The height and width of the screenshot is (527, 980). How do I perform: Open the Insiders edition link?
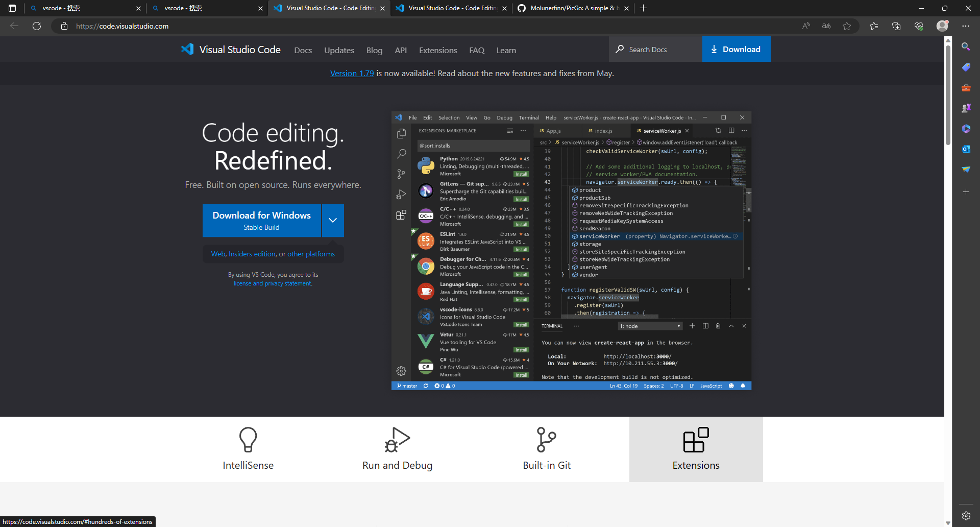tap(252, 254)
